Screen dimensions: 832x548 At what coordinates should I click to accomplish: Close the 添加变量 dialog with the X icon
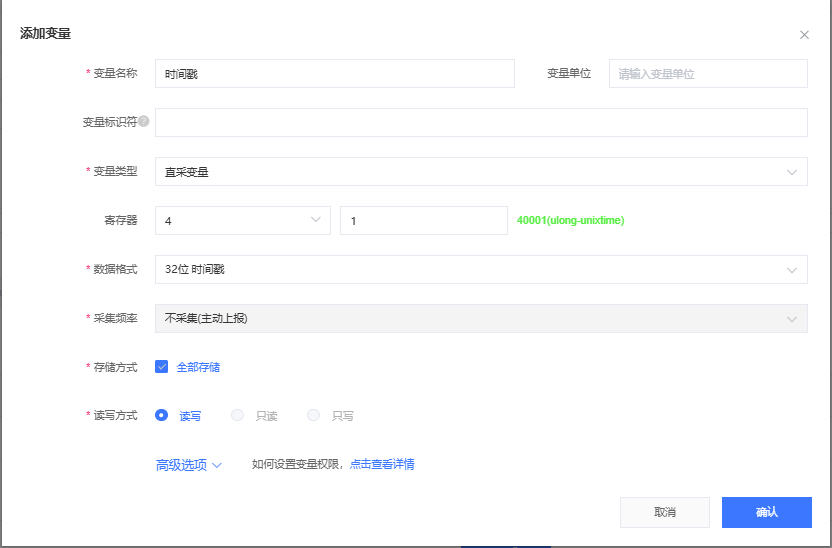tap(804, 35)
